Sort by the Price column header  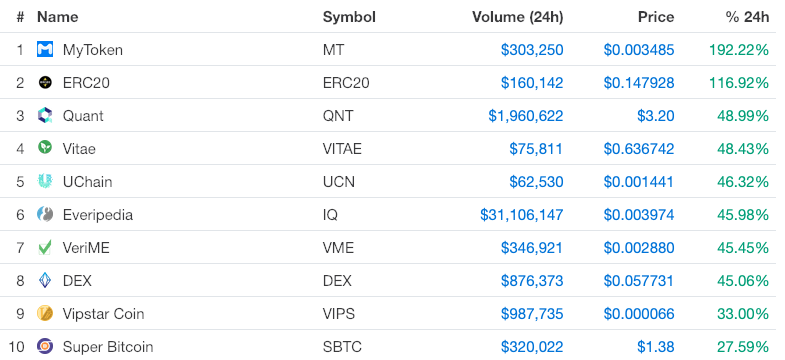pos(656,17)
